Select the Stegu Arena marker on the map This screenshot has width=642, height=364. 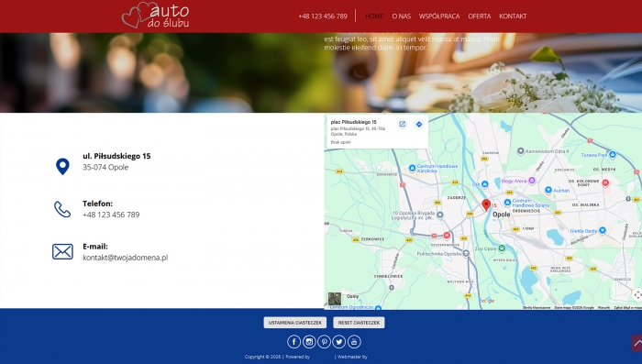(532, 181)
